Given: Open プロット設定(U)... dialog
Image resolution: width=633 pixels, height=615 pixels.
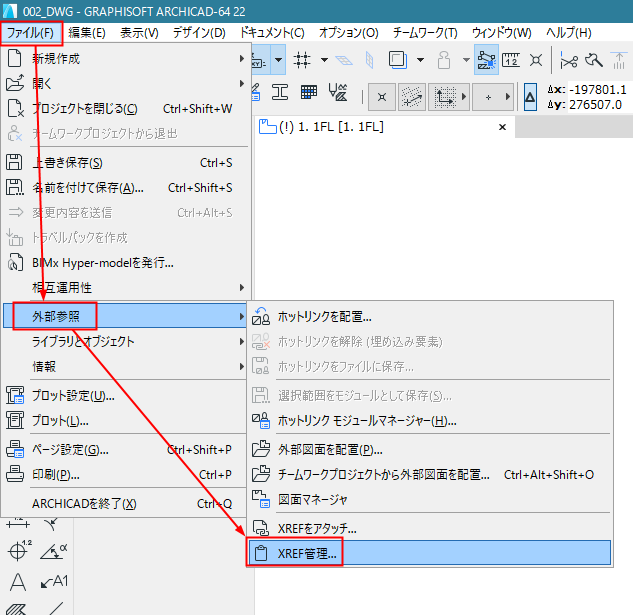Looking at the screenshot, I should [126, 395].
